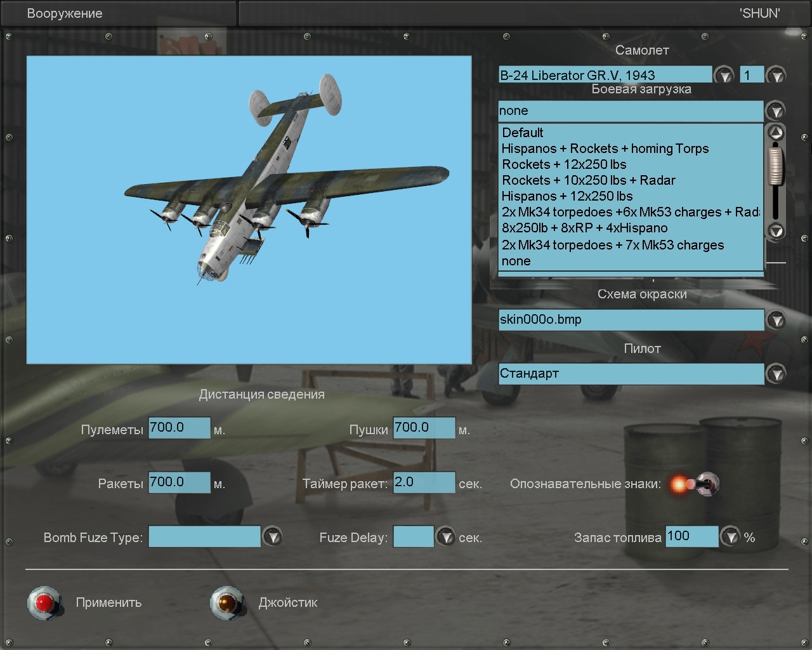Click the B-24 aircraft 3D preview
The image size is (812, 650).
click(249, 210)
